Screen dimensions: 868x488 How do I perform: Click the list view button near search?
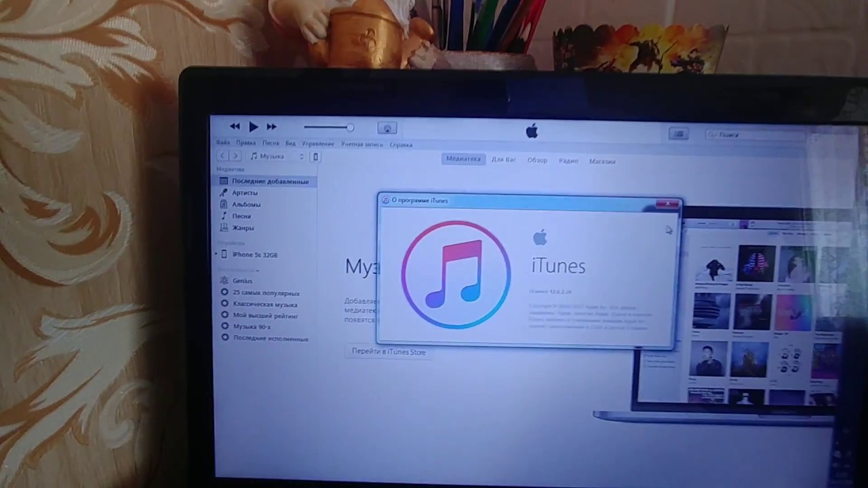pos(679,134)
